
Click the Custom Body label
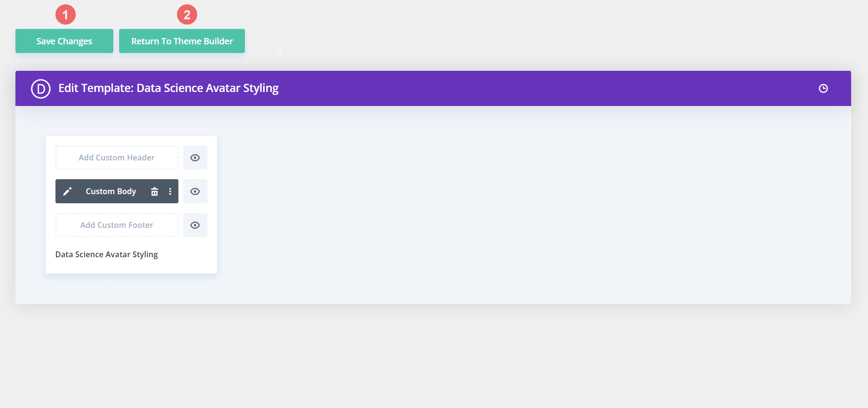(110, 191)
